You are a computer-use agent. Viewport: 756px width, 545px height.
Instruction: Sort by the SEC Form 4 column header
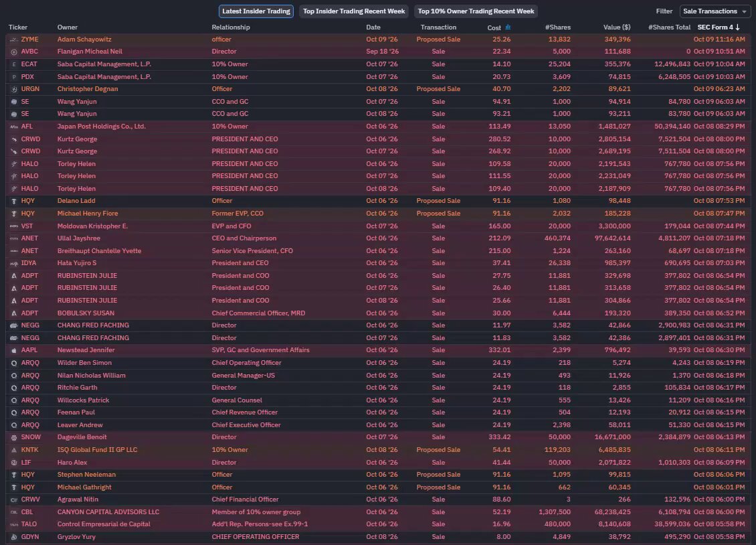[719, 27]
